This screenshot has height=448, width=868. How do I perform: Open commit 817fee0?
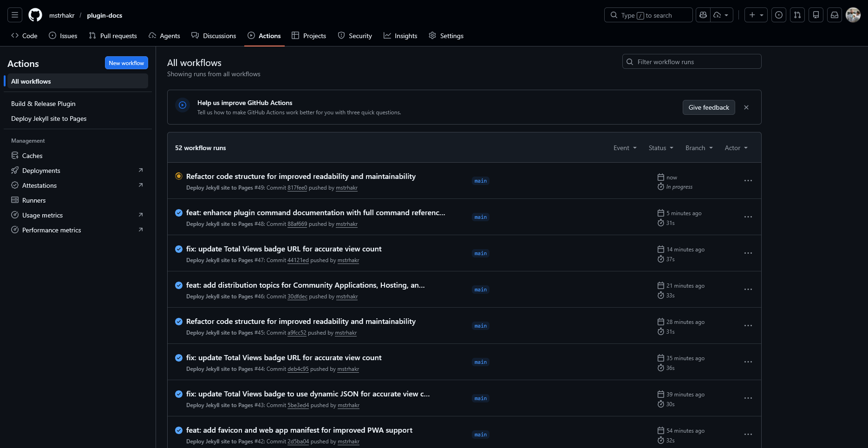pos(297,188)
